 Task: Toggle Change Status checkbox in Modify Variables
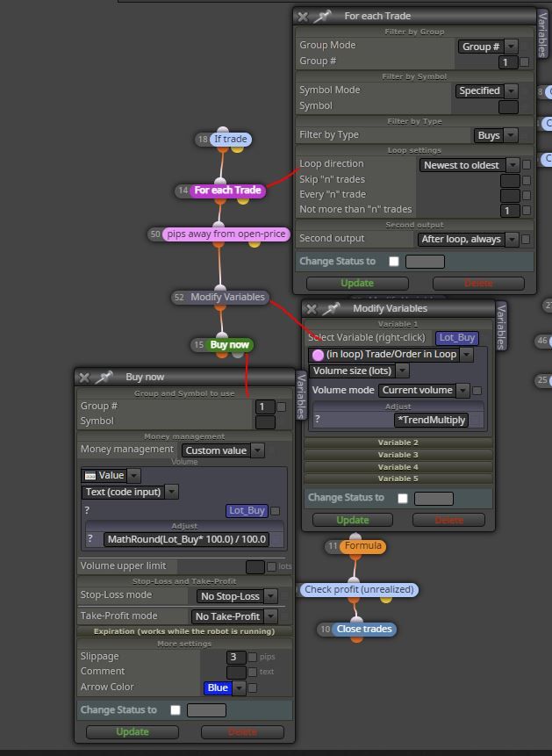[403, 499]
